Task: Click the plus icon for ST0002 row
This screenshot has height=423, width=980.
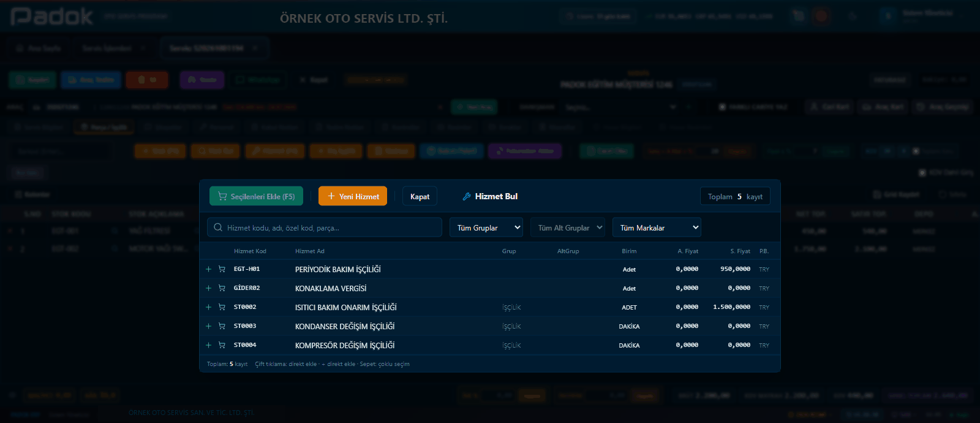Action: click(x=208, y=307)
